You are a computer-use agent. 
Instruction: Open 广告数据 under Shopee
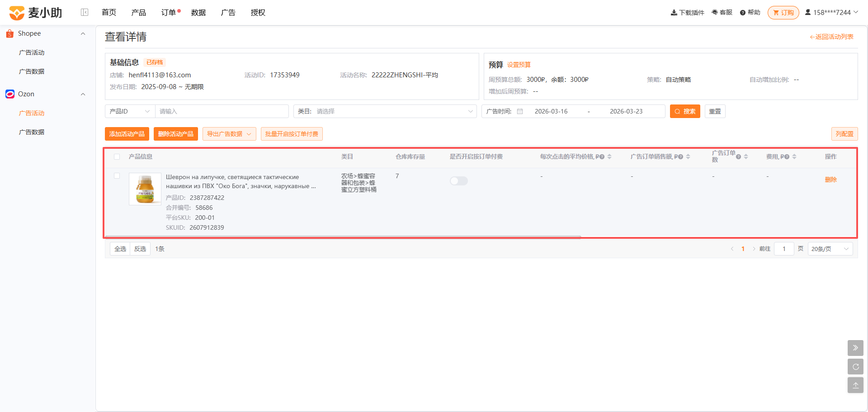click(32, 71)
